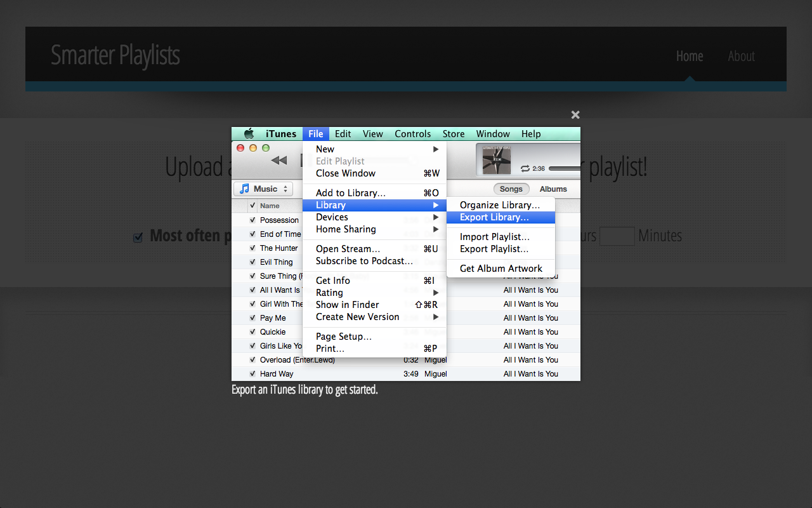Select the Hard Way song title
The width and height of the screenshot is (812, 508).
277,374
